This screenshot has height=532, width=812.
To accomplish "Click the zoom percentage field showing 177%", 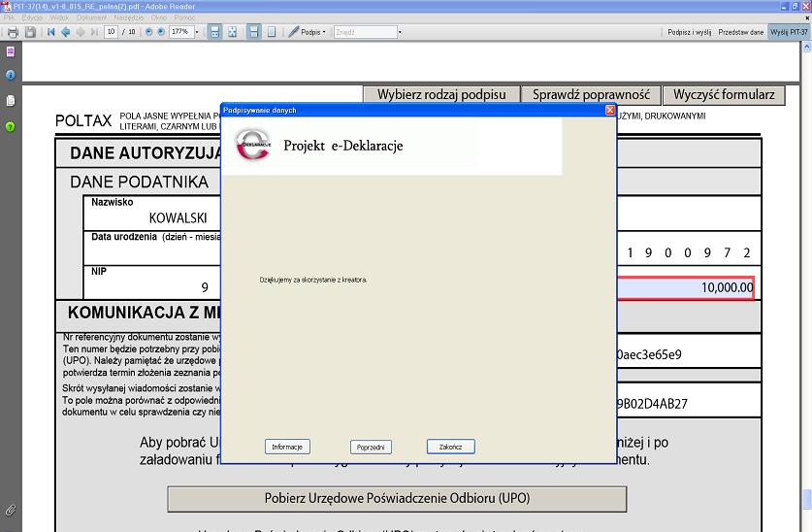I will point(181,32).
